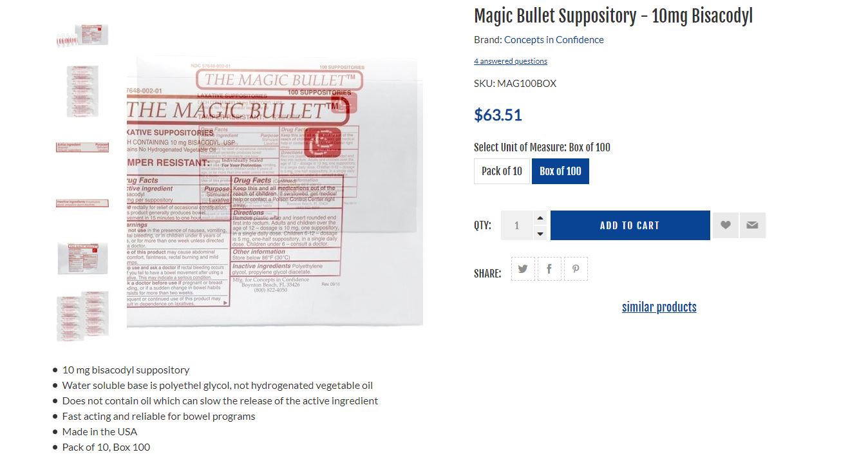This screenshot has width=868, height=470.
Task: Click quantity input field
Action: click(x=517, y=225)
